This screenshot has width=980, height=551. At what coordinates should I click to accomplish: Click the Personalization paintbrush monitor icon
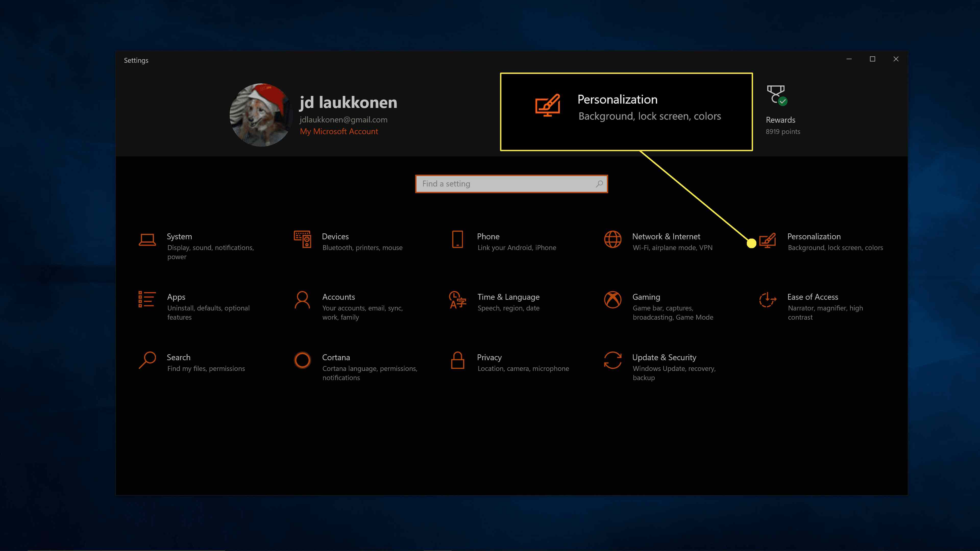(768, 240)
